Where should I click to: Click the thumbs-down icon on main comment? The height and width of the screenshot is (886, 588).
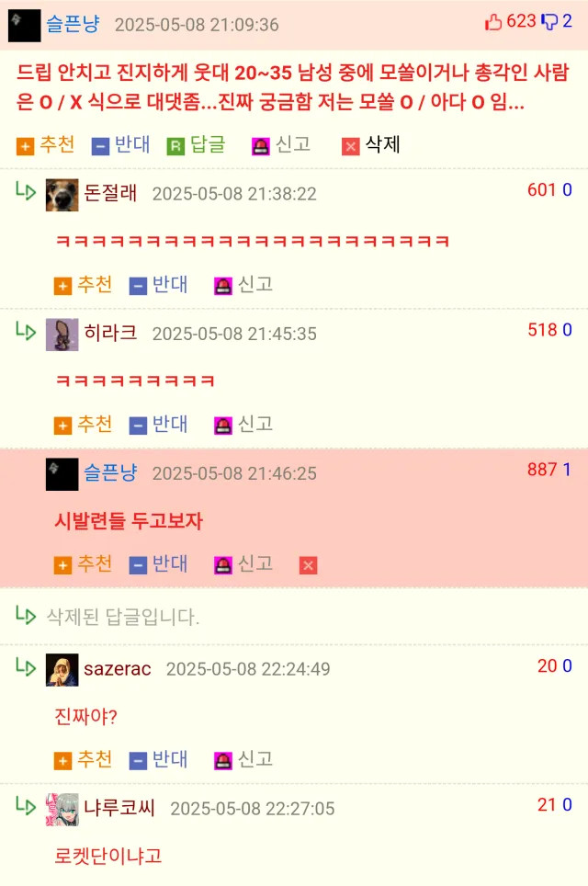[549, 22]
